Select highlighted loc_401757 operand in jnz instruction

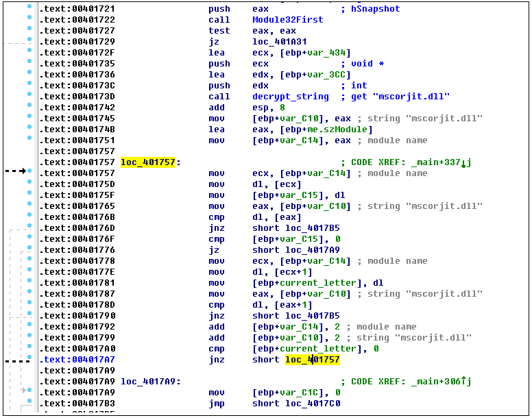312,360
